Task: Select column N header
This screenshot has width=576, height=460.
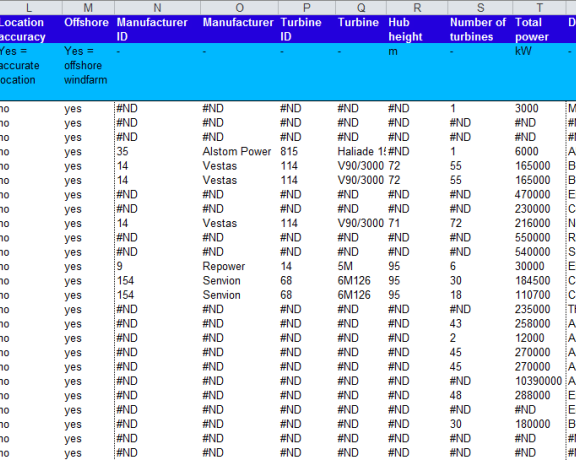Action: pos(157,7)
